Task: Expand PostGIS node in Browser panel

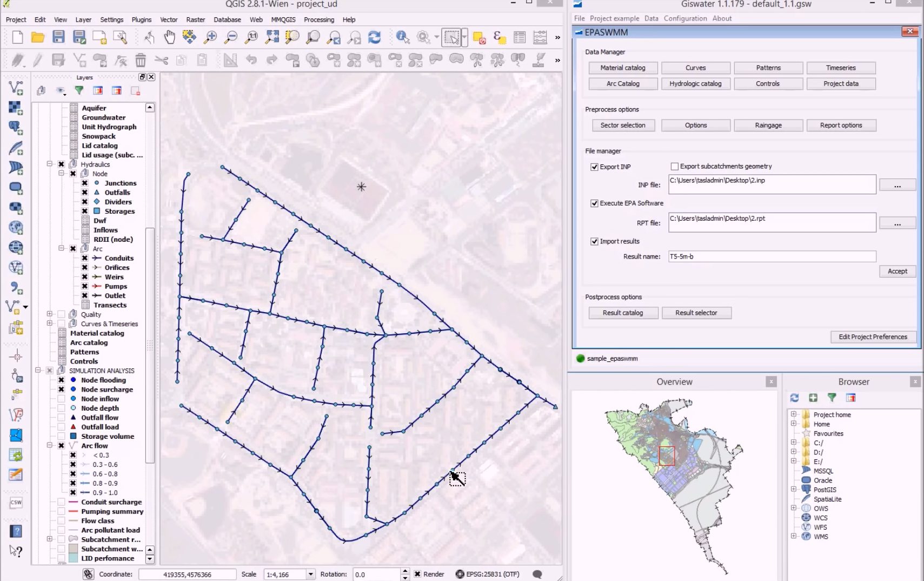Action: pyautogui.click(x=794, y=489)
